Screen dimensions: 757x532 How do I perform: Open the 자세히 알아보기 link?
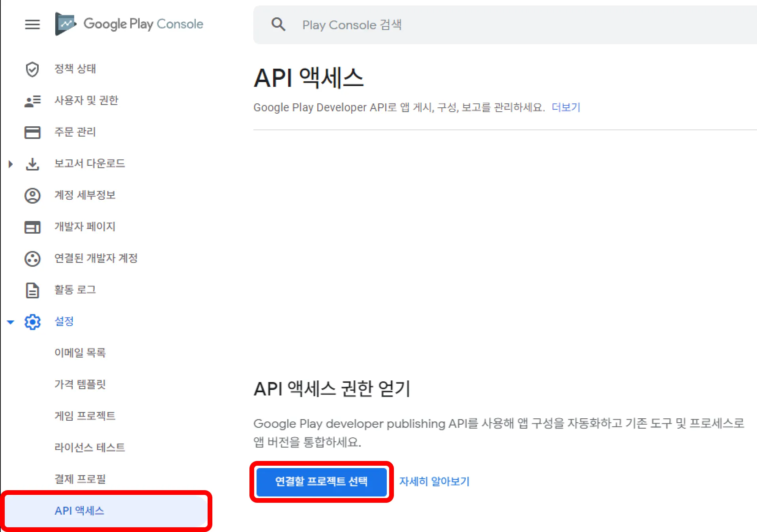click(x=434, y=481)
